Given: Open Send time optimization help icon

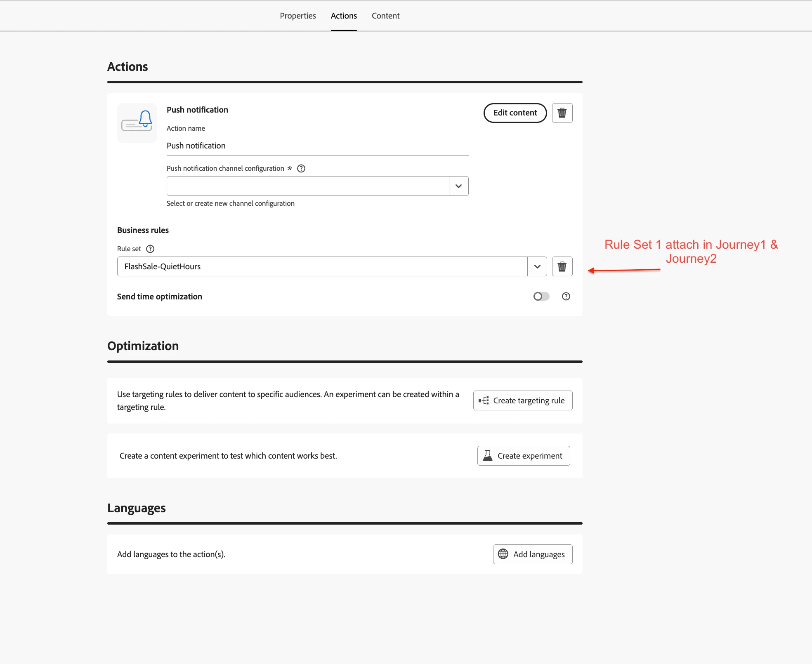Looking at the screenshot, I should point(566,297).
